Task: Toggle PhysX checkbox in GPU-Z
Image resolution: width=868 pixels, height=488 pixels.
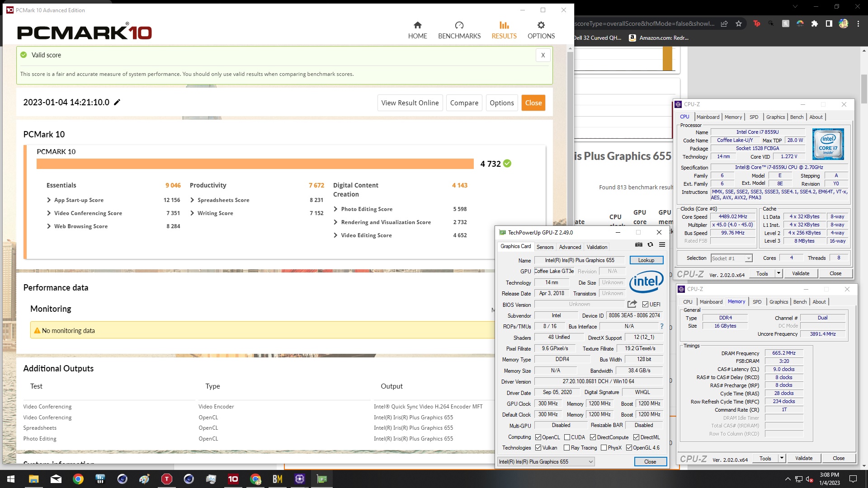Action: tap(604, 448)
